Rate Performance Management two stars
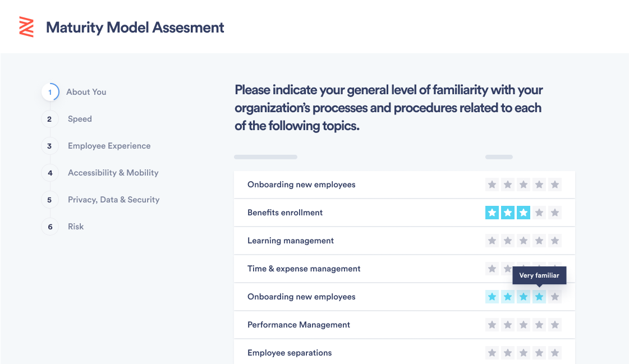The image size is (629, 364). pos(508,325)
